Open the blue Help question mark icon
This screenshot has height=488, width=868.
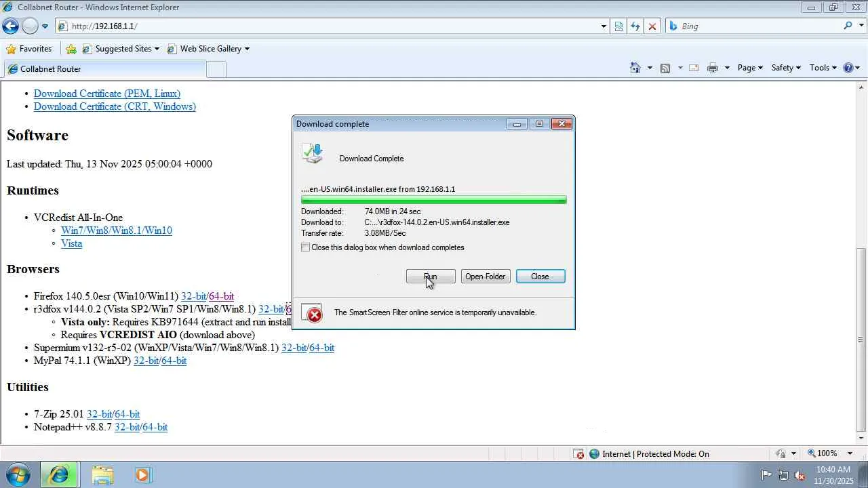(x=848, y=68)
